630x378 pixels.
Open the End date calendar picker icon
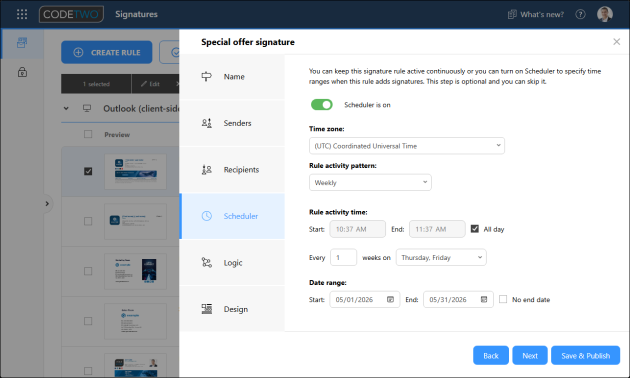click(x=484, y=300)
